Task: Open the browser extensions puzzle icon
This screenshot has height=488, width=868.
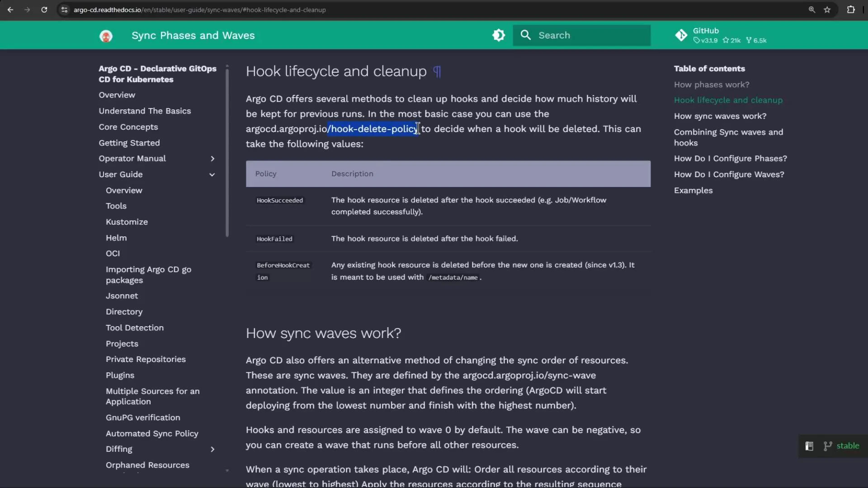Action: point(851,9)
